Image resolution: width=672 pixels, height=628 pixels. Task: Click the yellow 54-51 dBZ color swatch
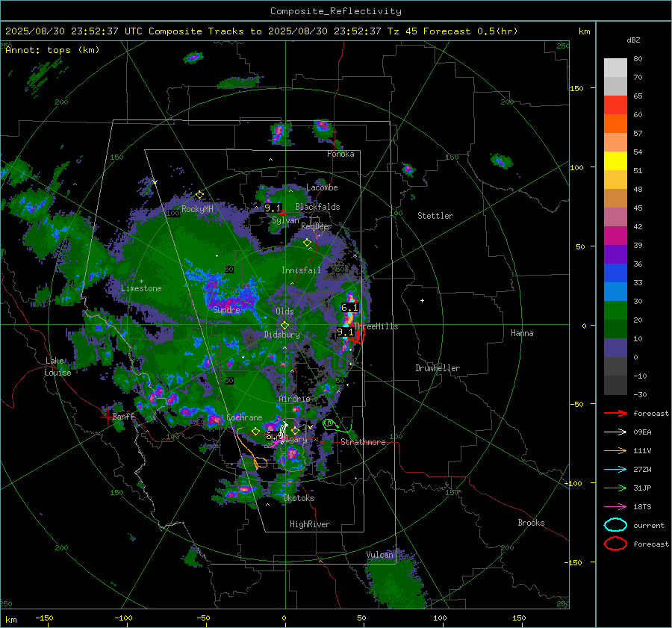[x=615, y=161]
